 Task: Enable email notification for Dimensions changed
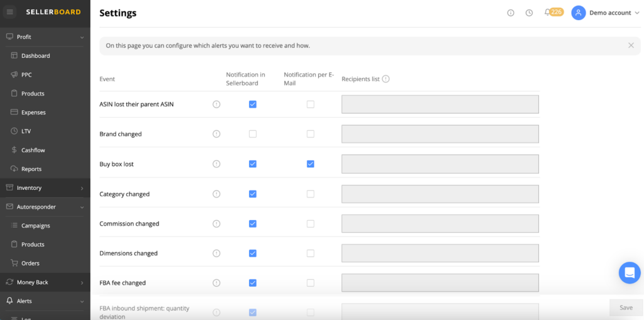311,253
